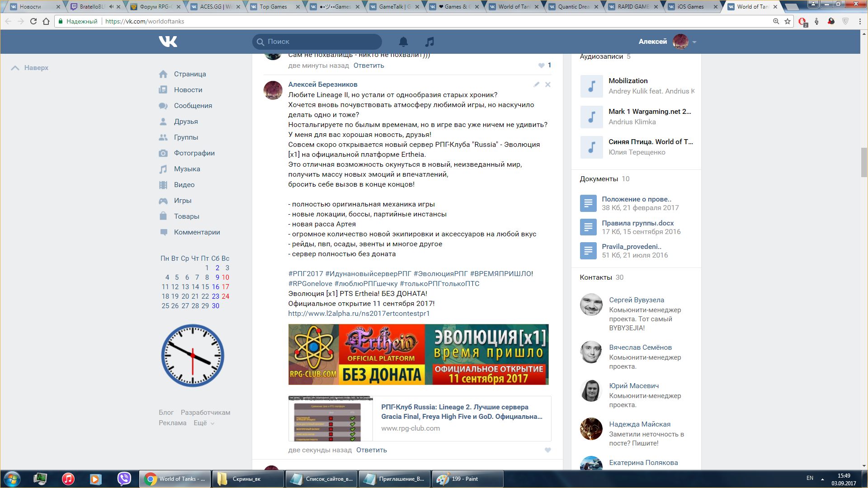Open the Эволюция x1 banner image

point(418,355)
